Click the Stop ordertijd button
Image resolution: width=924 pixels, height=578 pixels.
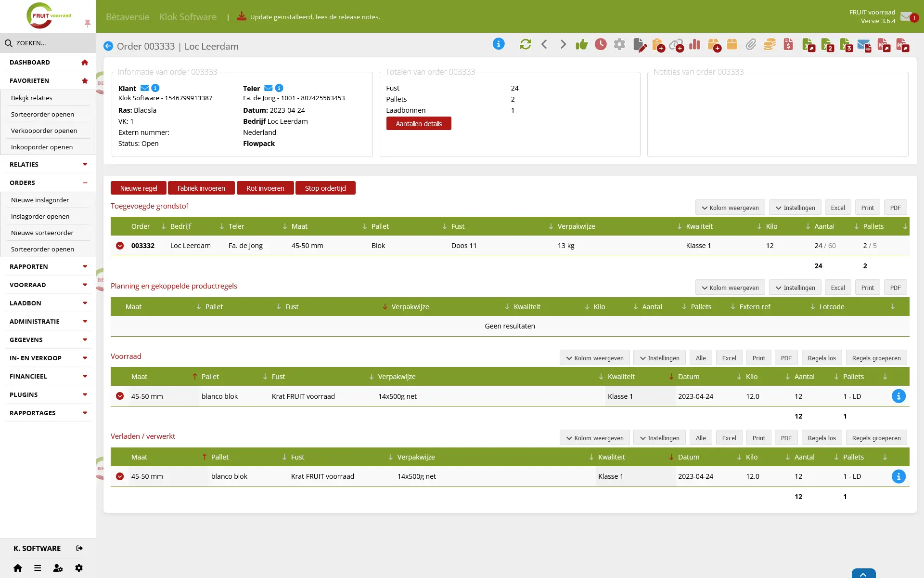pyautogui.click(x=325, y=188)
